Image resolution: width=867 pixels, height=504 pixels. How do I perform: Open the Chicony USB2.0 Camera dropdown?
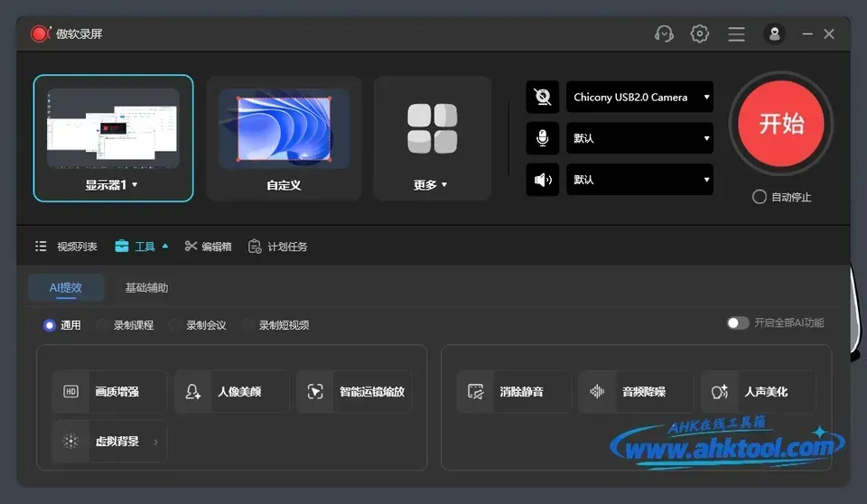639,97
